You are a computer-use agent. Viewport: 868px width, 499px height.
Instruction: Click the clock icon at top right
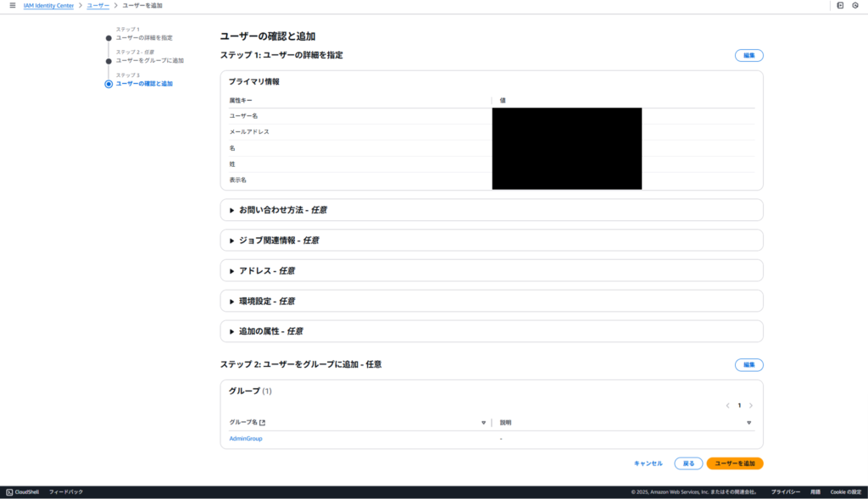click(855, 6)
